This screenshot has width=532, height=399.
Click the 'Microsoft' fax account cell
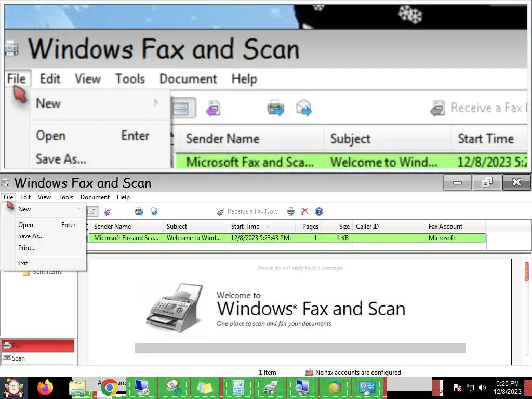coord(442,238)
